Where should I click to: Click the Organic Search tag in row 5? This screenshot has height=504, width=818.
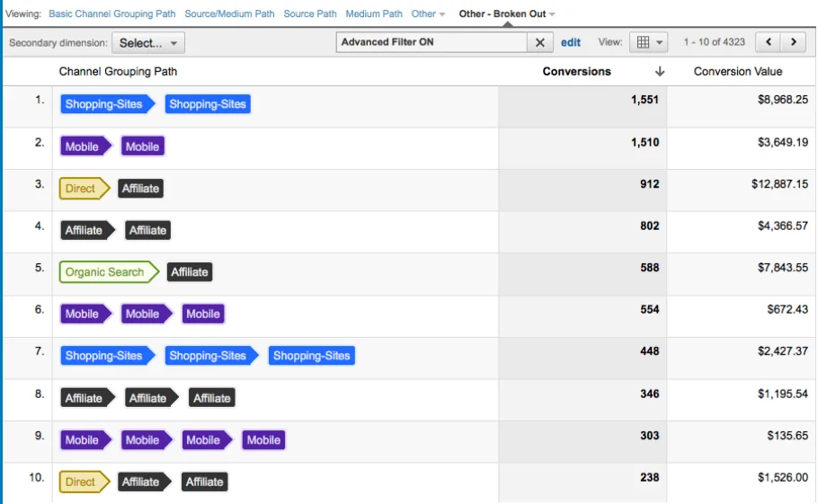coord(109,272)
